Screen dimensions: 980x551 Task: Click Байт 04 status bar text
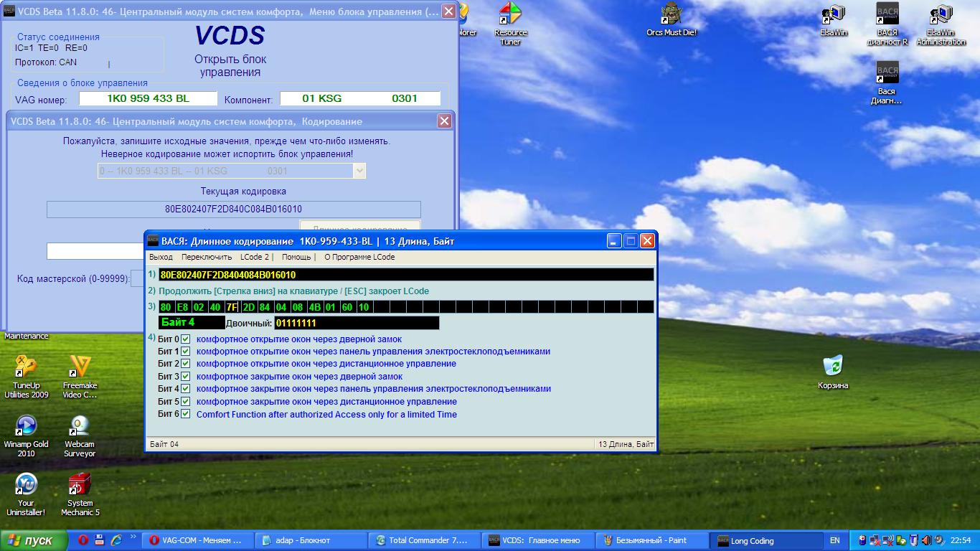pyautogui.click(x=164, y=445)
